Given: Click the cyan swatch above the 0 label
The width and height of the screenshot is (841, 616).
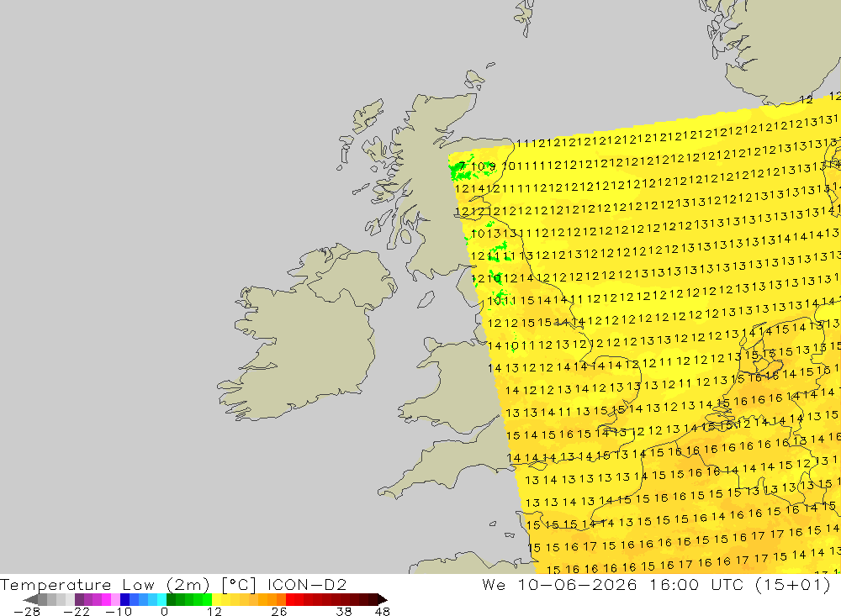Looking at the screenshot, I should pos(161,599).
